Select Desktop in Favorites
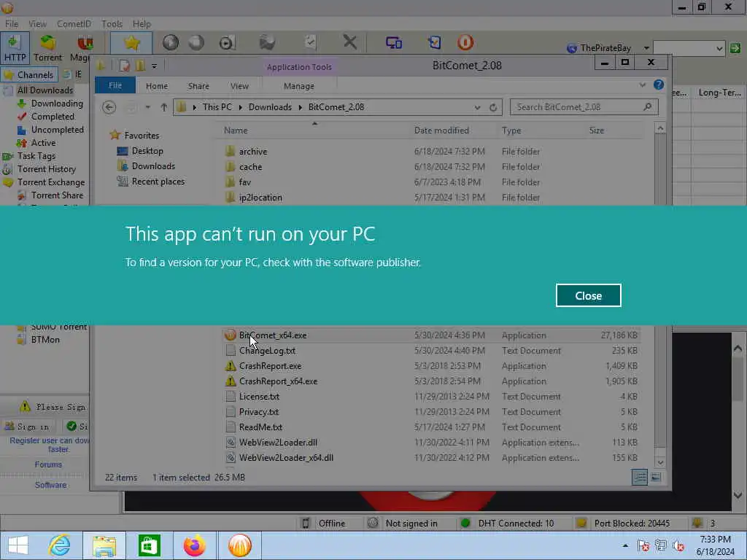This screenshot has width=747, height=560. pos(147,151)
